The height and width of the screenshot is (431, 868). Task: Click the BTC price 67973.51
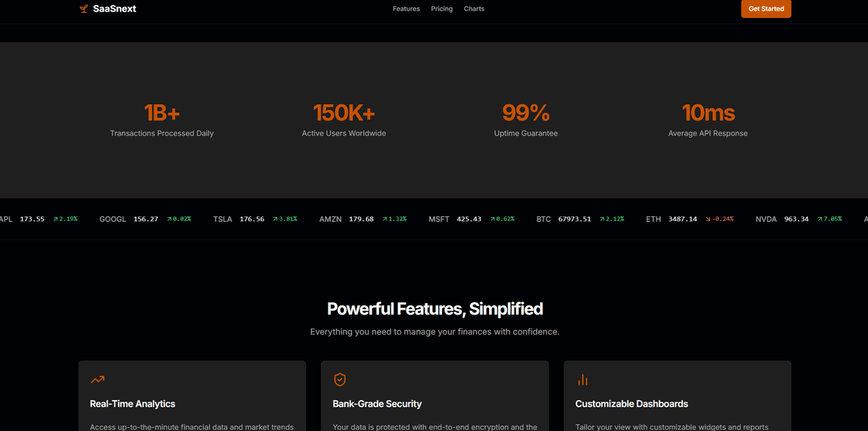pyautogui.click(x=575, y=219)
